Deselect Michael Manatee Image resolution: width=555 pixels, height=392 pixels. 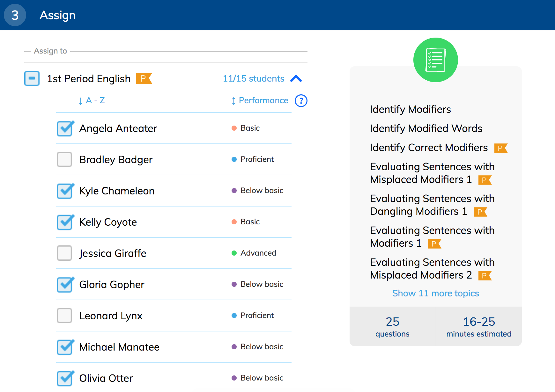[65, 347]
